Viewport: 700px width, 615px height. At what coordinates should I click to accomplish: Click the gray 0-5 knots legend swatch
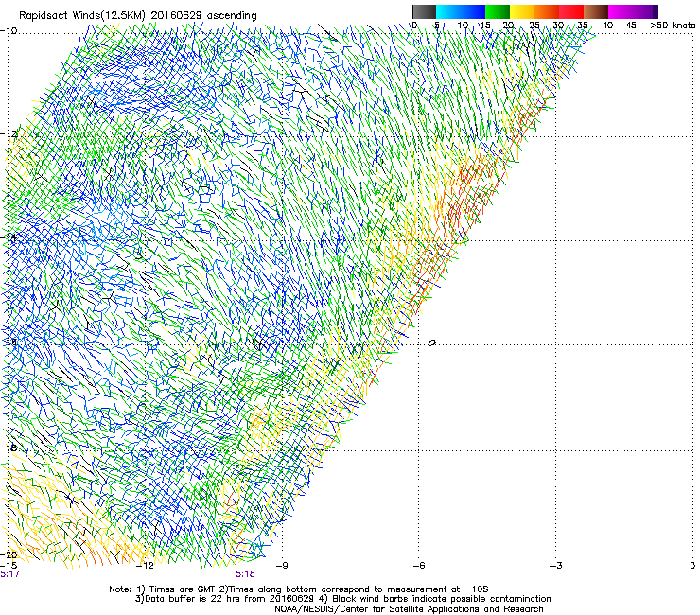click(424, 11)
